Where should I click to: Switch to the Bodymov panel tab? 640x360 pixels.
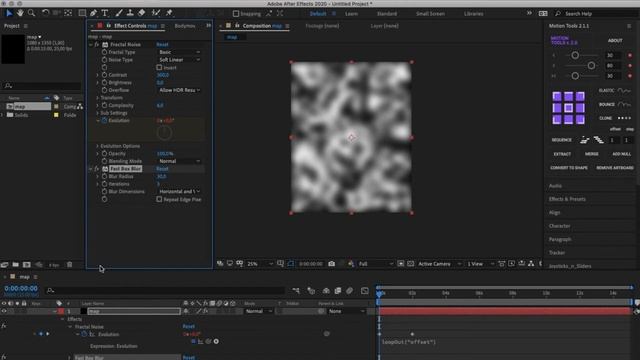click(x=185, y=26)
